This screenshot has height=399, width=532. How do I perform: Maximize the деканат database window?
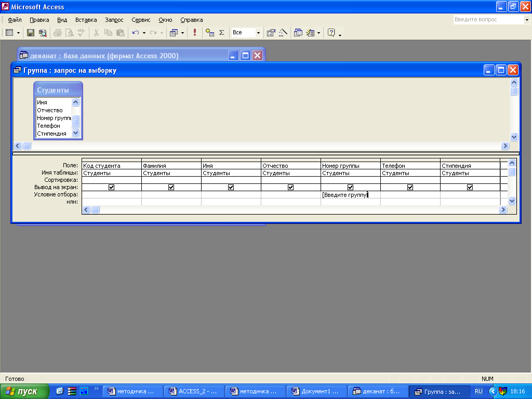coord(245,55)
